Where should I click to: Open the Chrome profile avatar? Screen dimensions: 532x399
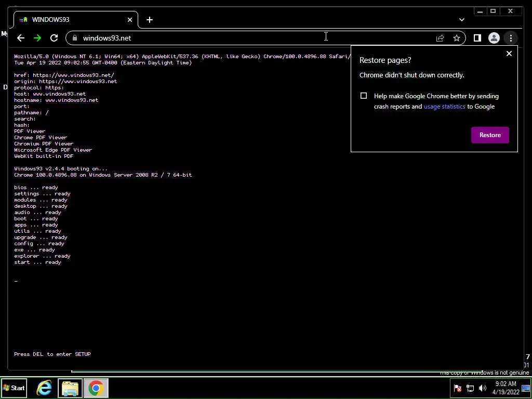[494, 38]
